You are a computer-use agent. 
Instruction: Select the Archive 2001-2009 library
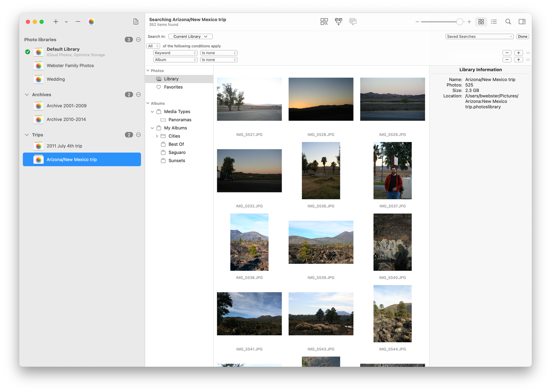[x=66, y=106]
